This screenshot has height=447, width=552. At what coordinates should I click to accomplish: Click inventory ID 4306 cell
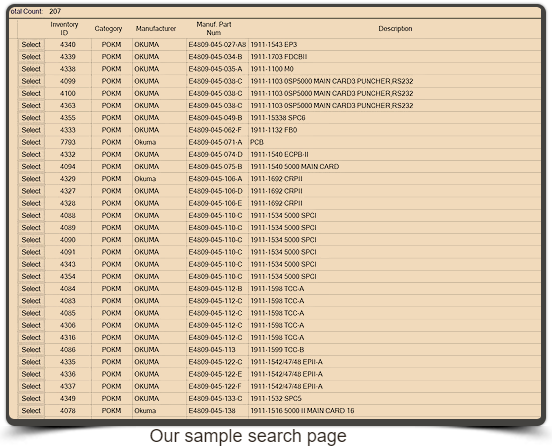click(x=68, y=325)
